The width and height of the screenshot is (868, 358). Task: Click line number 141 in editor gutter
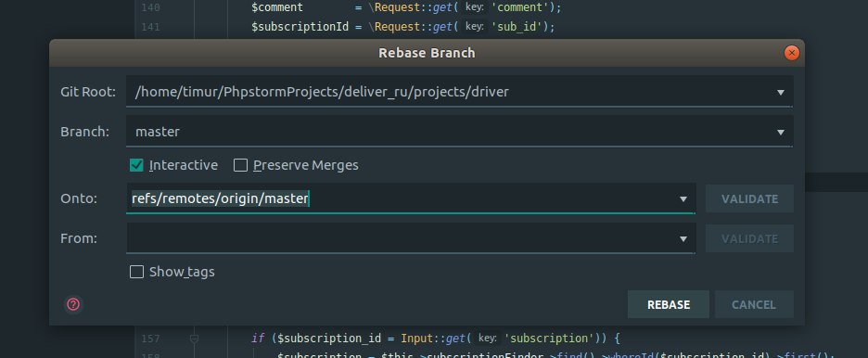pyautogui.click(x=150, y=27)
